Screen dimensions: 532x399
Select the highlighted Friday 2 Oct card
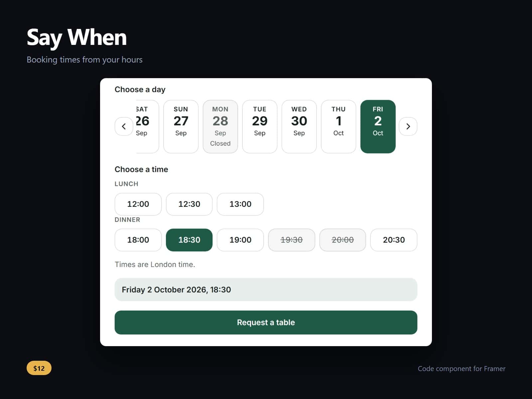click(x=378, y=127)
